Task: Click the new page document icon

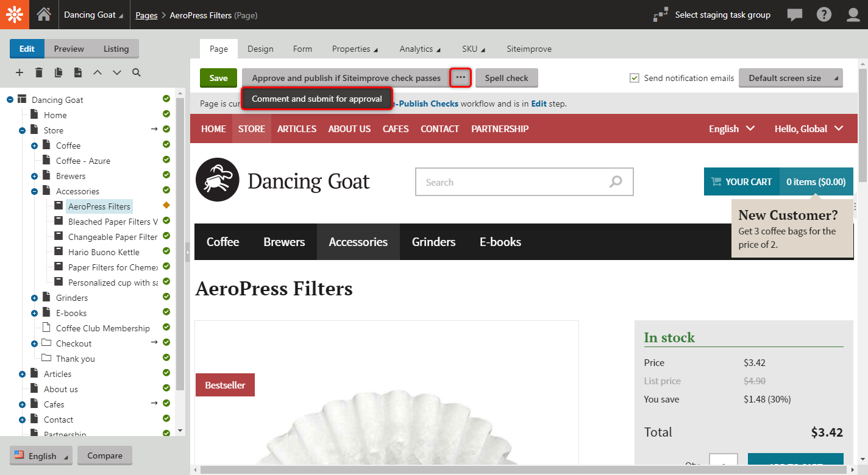Action: (x=78, y=72)
